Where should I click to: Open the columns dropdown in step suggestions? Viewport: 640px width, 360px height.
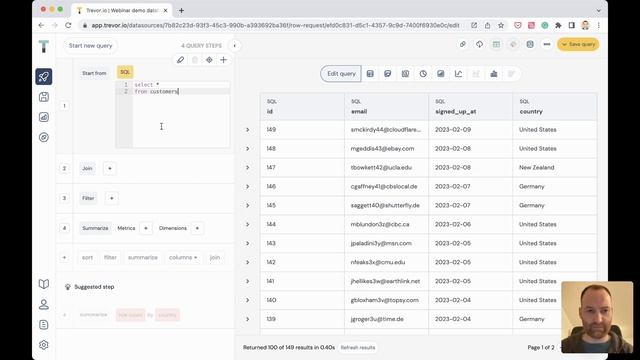click(183, 258)
